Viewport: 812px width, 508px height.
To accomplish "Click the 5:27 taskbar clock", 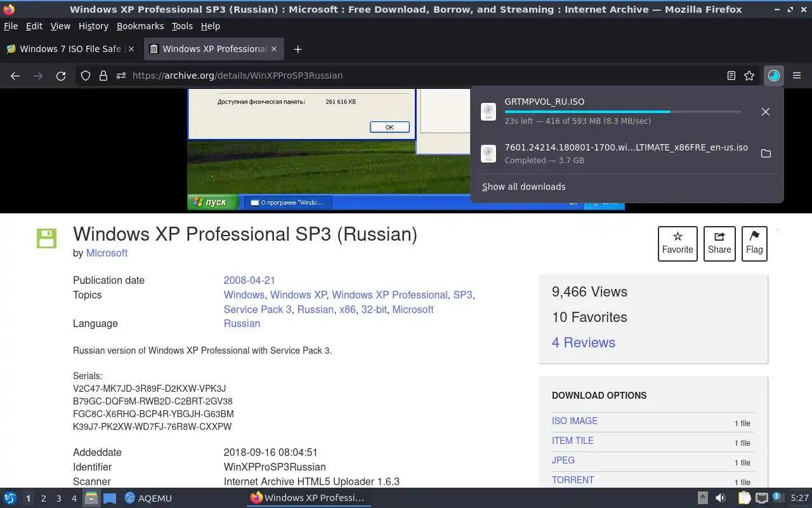I will click(799, 498).
